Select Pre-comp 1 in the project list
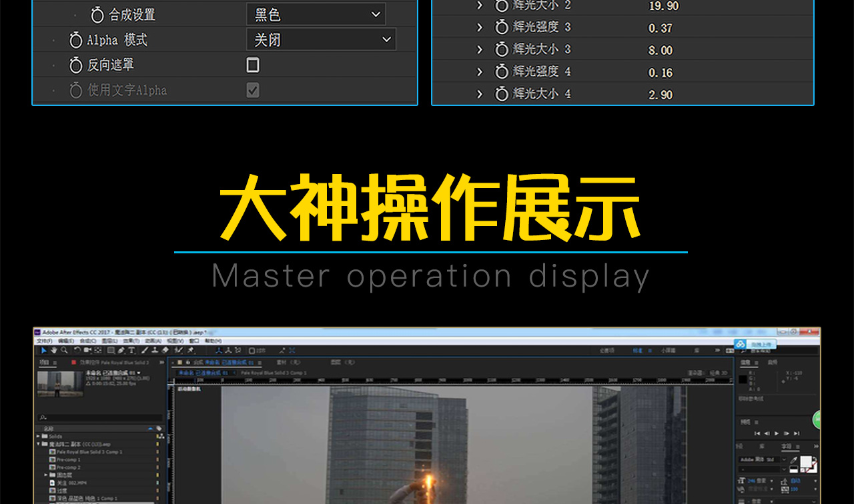 coord(69,459)
